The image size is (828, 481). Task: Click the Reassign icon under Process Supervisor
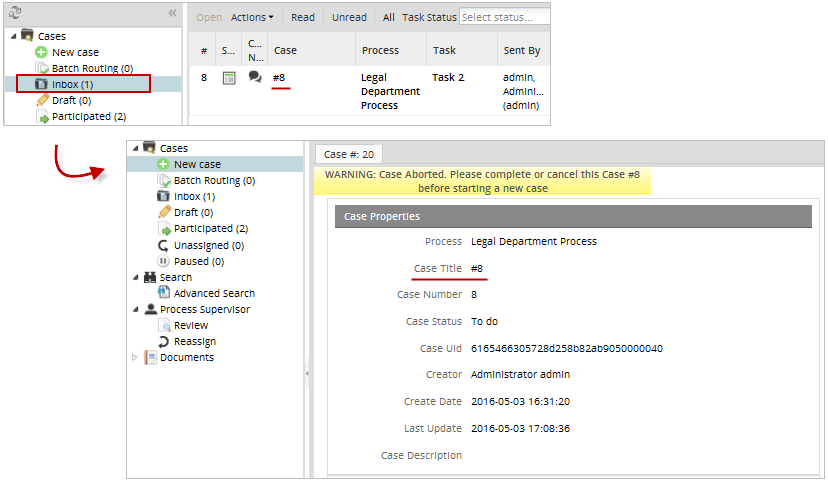pos(164,341)
